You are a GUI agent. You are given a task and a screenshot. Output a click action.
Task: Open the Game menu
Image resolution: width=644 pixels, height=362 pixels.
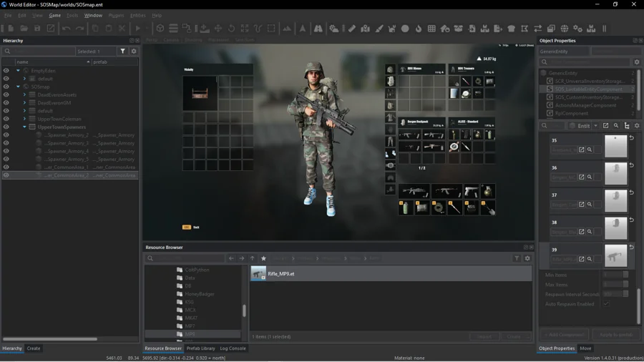pyautogui.click(x=54, y=15)
